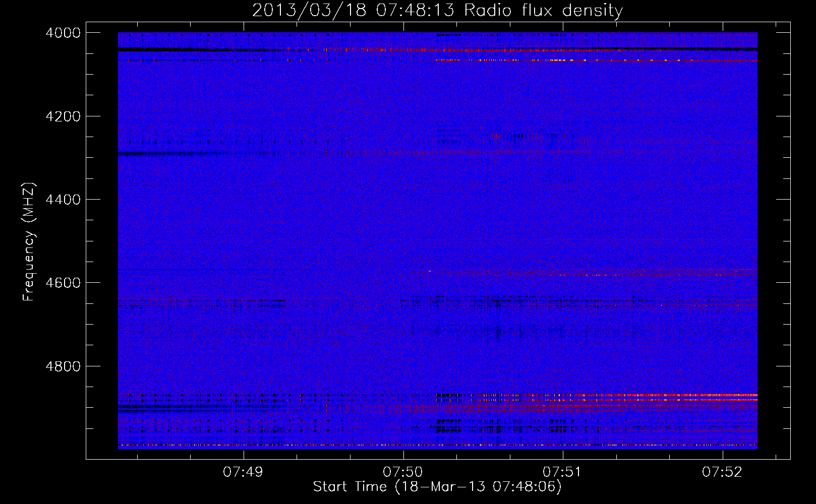This screenshot has height=504, width=816.
Task: Click the 07:49 time tick label
Action: tap(243, 472)
